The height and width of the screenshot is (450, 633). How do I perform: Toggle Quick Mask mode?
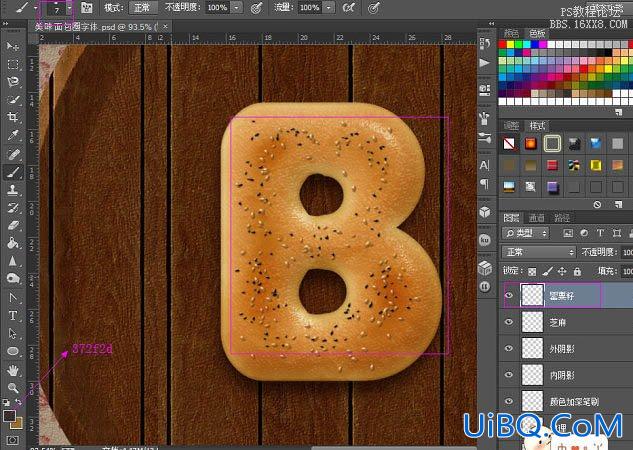[x=13, y=440]
